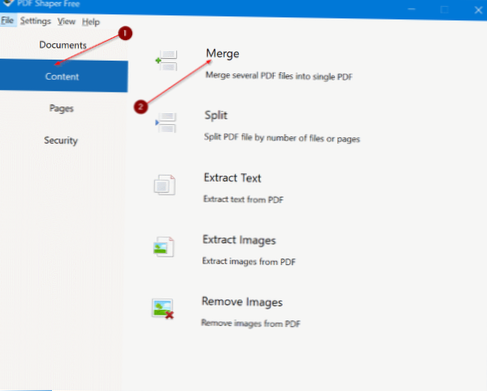Image resolution: width=487 pixels, height=391 pixels.
Task: Open the Help menu
Action: pyautogui.click(x=91, y=22)
